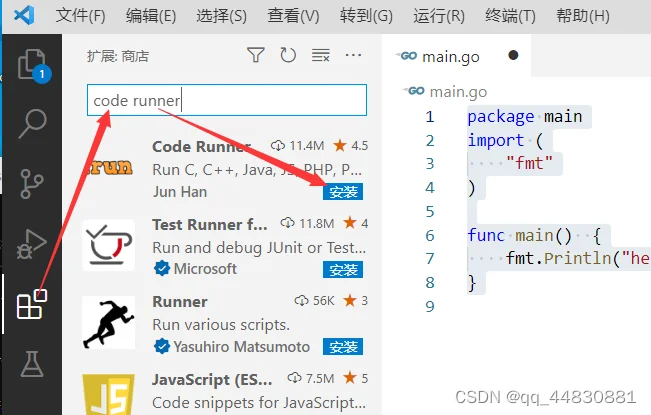Place cursor on fmt.Println line

(578, 259)
